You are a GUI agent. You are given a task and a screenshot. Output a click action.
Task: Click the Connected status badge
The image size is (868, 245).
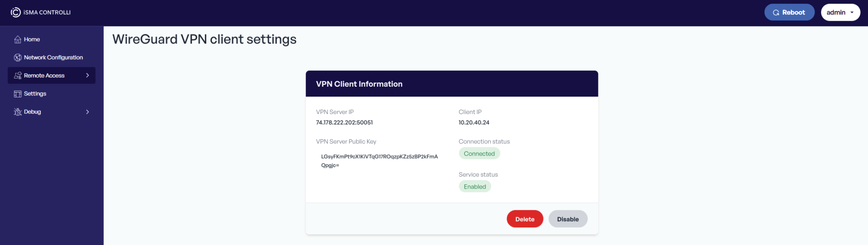pos(479,154)
